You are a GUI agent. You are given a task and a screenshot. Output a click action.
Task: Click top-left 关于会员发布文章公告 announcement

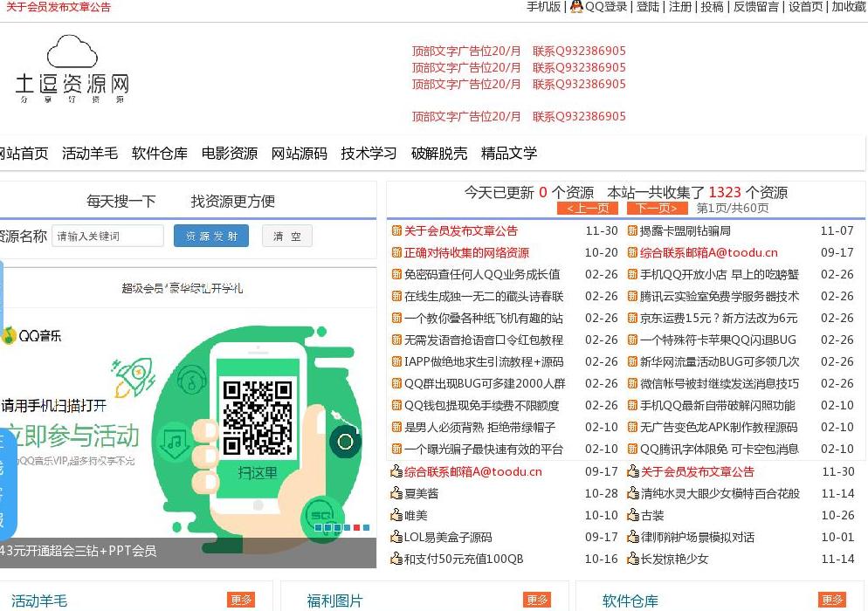[59, 7]
